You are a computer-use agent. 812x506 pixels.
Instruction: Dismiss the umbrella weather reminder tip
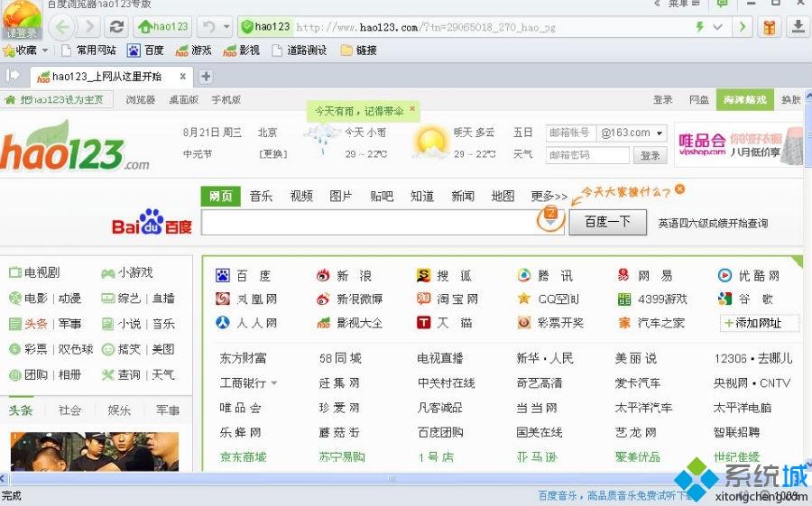coord(412,109)
